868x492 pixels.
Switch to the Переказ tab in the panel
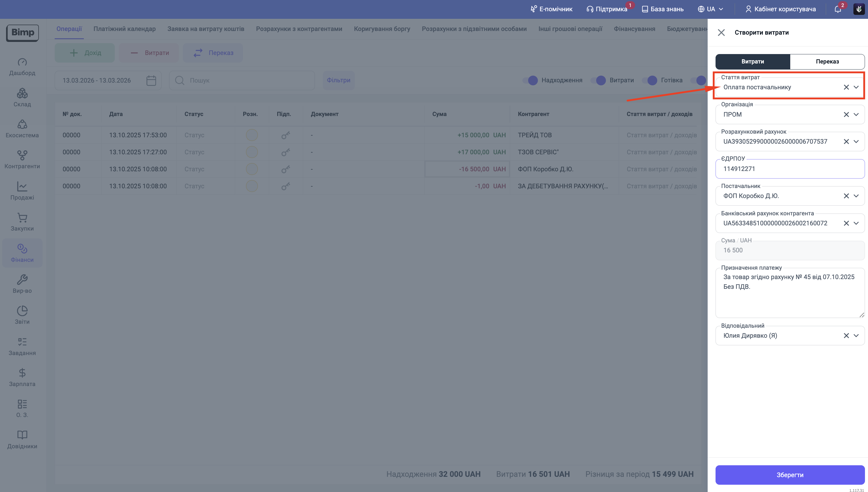827,61
